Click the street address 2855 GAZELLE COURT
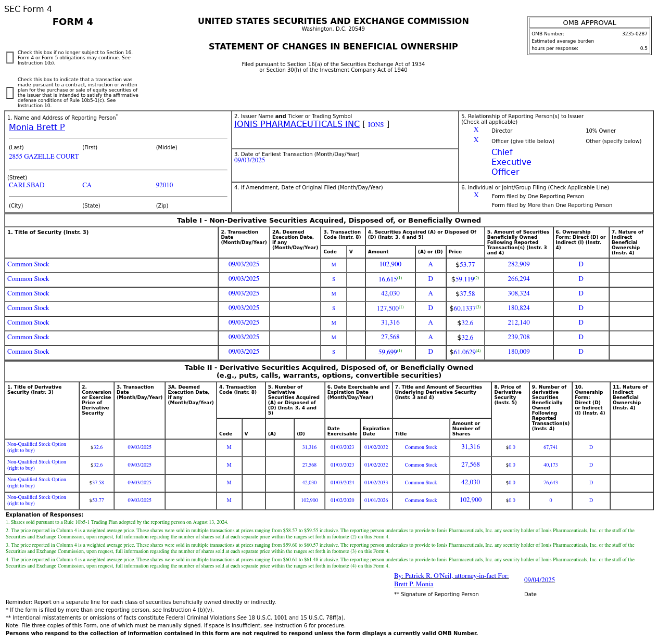 pyautogui.click(x=44, y=157)
